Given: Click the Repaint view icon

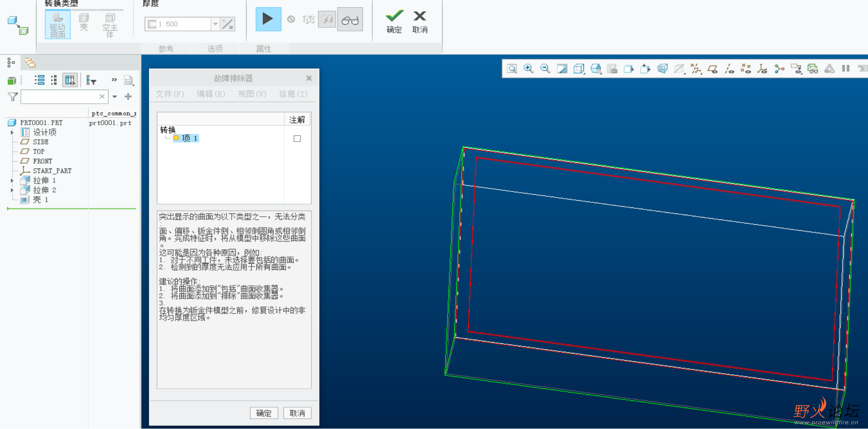Looking at the screenshot, I should point(562,69).
